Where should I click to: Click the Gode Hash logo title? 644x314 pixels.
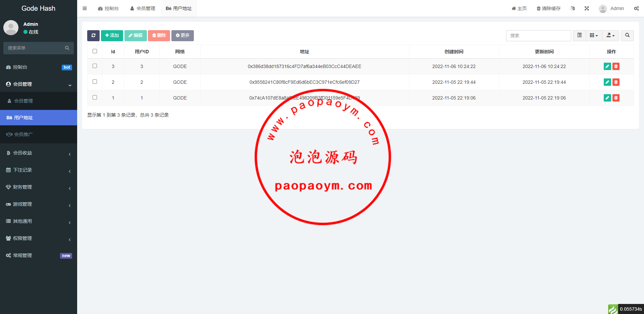point(38,8)
